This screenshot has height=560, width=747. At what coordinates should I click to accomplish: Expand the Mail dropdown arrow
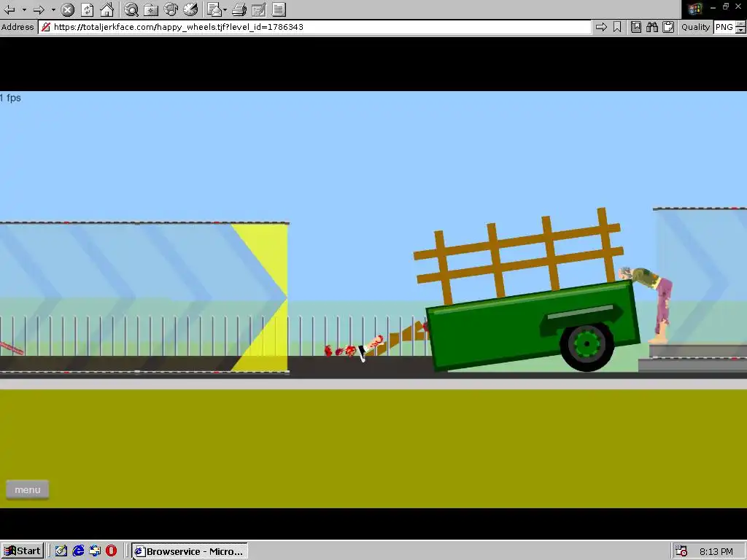(225, 9)
